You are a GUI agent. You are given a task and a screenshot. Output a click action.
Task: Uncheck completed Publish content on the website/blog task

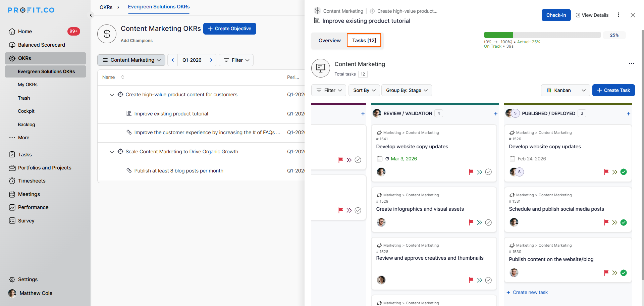pos(624,273)
